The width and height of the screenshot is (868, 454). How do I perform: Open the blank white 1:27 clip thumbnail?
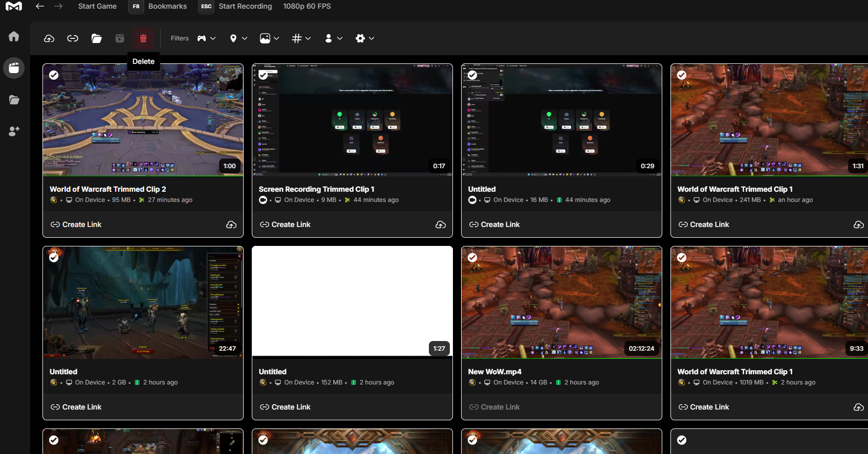(352, 302)
